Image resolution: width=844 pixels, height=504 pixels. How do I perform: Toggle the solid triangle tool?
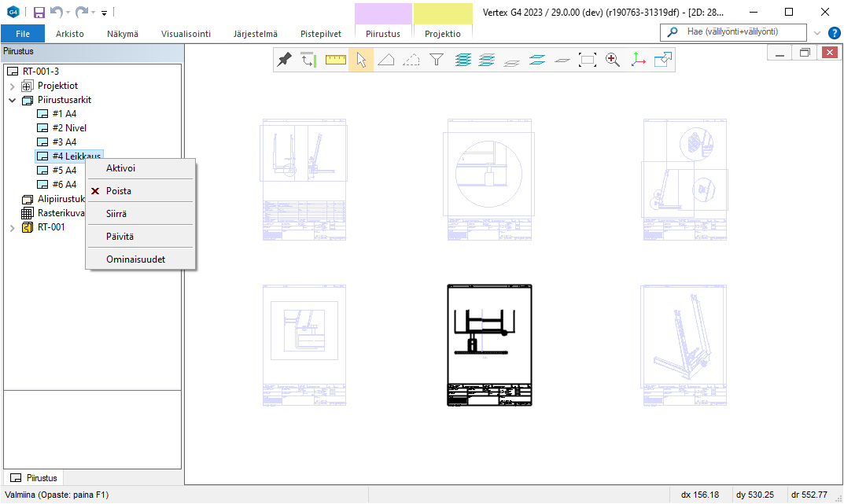point(386,60)
